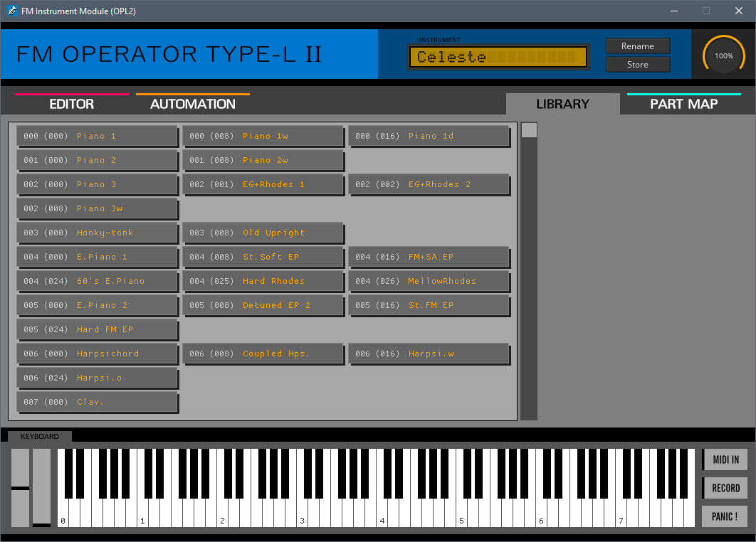
Task: Open the AUTOMATION tab
Action: (193, 104)
